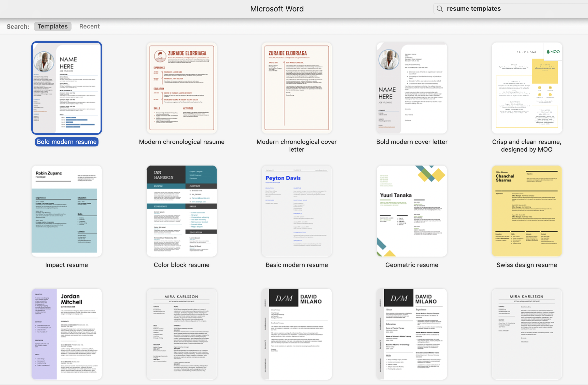This screenshot has width=588, height=385.
Task: Choose the Crisp and clean resume by MOO
Action: (527, 88)
